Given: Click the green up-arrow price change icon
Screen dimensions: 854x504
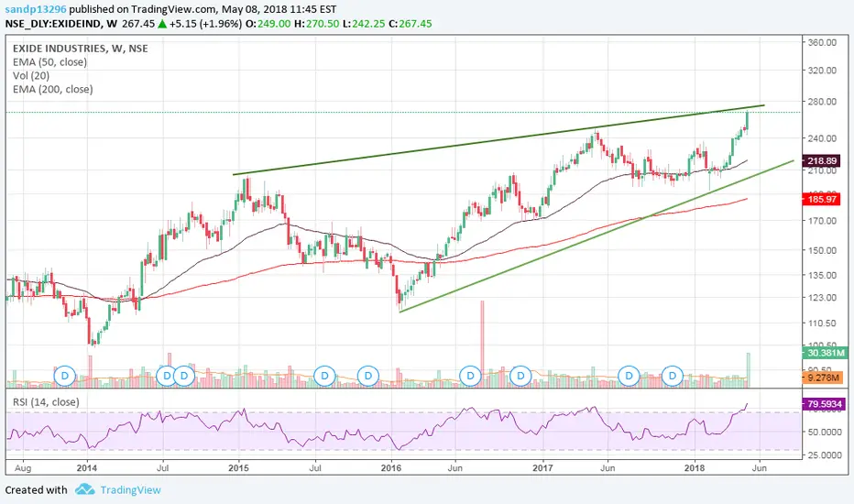Looking at the screenshot, I should click(162, 24).
